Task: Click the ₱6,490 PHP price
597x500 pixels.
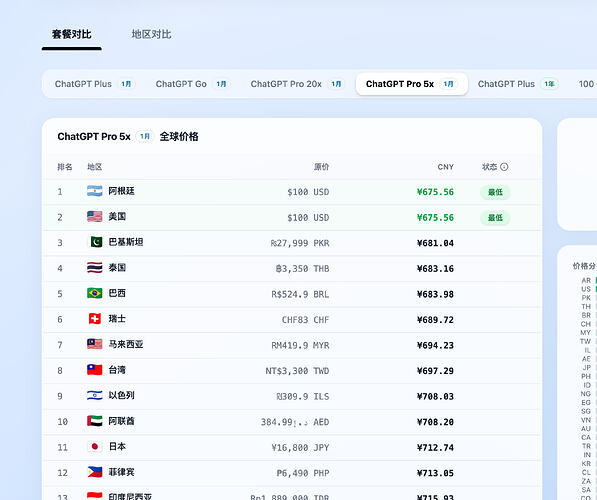Action: [303, 473]
